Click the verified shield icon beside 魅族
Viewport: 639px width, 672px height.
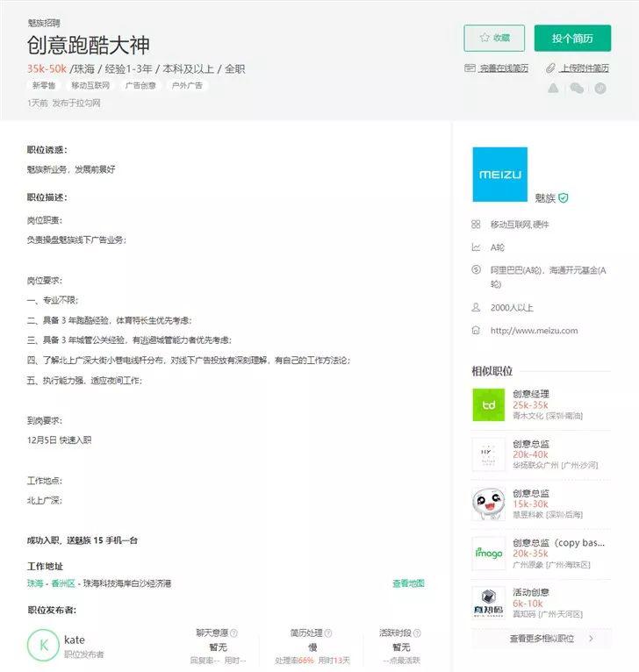[564, 198]
